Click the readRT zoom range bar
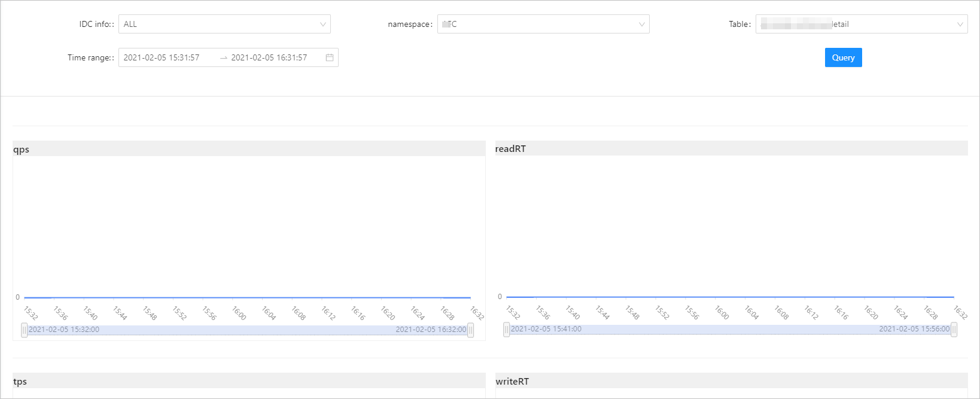The image size is (980, 399). click(730, 329)
